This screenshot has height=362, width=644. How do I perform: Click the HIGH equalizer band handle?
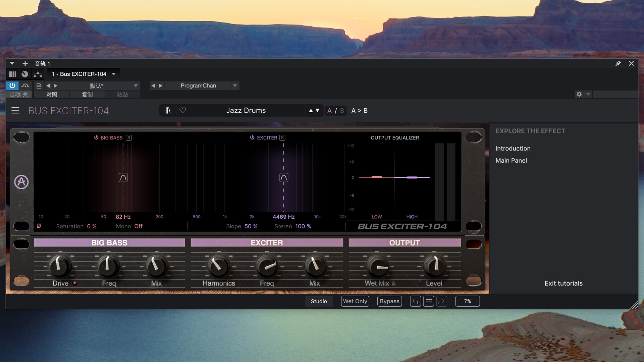pos(412,177)
